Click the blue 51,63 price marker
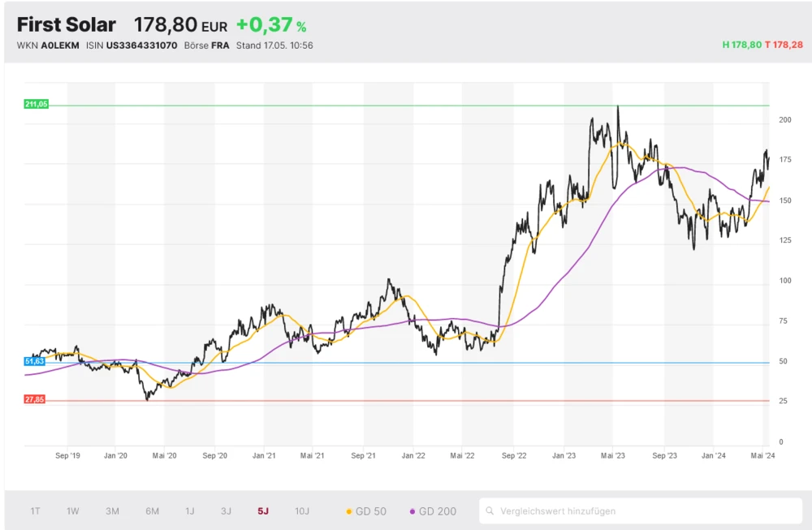812x530 pixels. coord(34,360)
